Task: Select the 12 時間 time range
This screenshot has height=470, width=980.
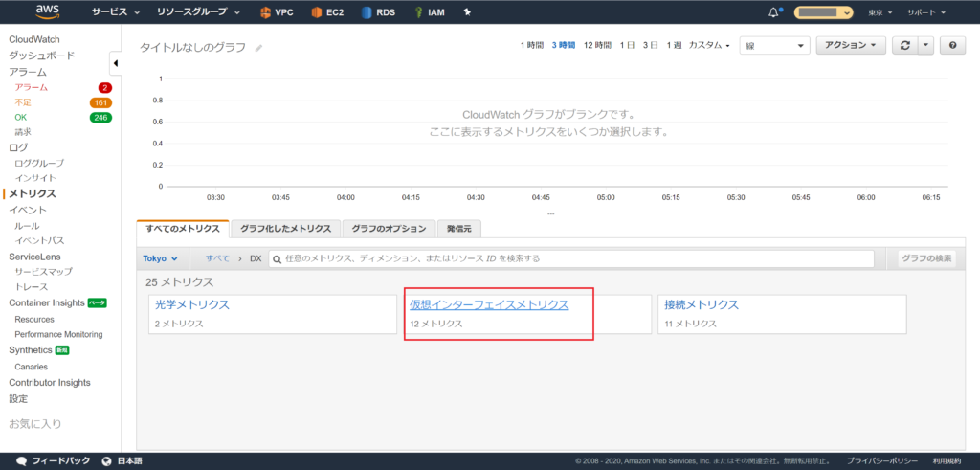Action: [597, 45]
